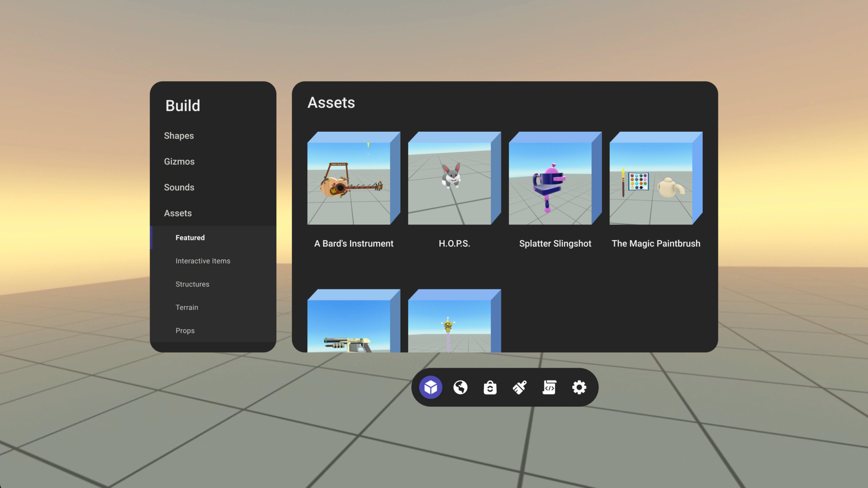Select the Featured subcategory
The width and height of the screenshot is (868, 488).
tap(189, 238)
